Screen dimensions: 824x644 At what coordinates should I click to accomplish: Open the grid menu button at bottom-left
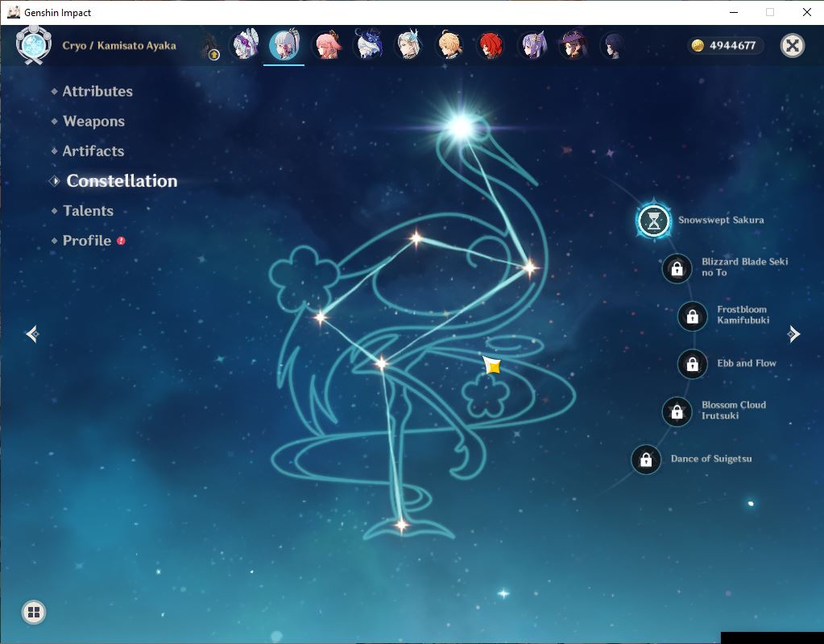click(34, 612)
